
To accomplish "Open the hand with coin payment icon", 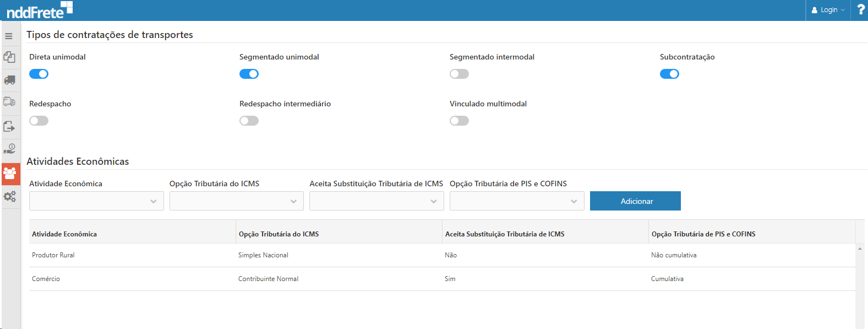I will tap(9, 149).
